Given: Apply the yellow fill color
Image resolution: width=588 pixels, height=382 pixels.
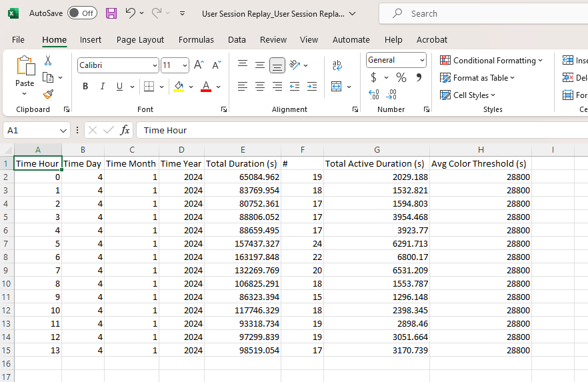Looking at the screenshot, I should coord(178,87).
